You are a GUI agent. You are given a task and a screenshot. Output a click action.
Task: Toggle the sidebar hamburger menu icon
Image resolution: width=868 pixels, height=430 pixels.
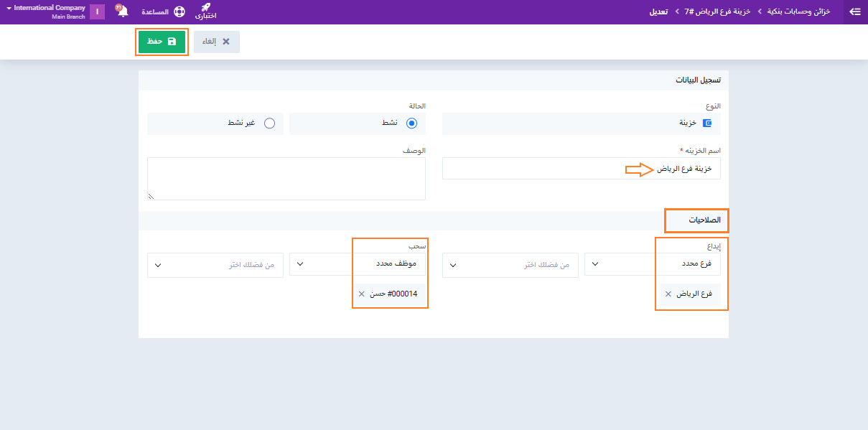[x=854, y=12]
